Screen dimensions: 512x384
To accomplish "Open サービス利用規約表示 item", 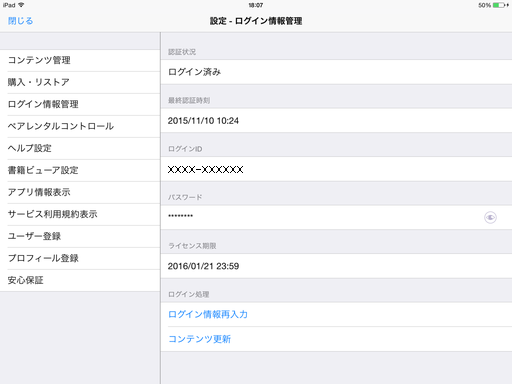I will coord(80,214).
